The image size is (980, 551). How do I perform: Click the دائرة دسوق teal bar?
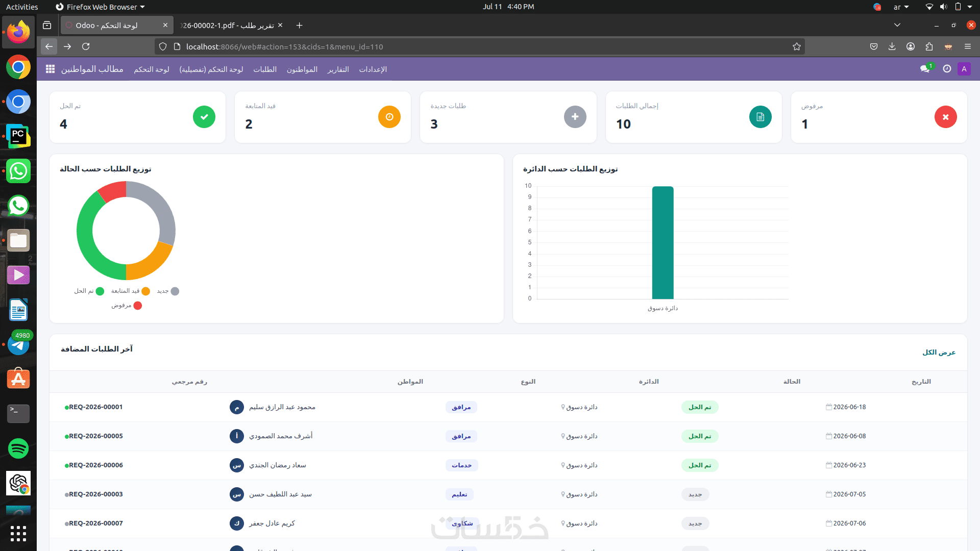coord(663,242)
